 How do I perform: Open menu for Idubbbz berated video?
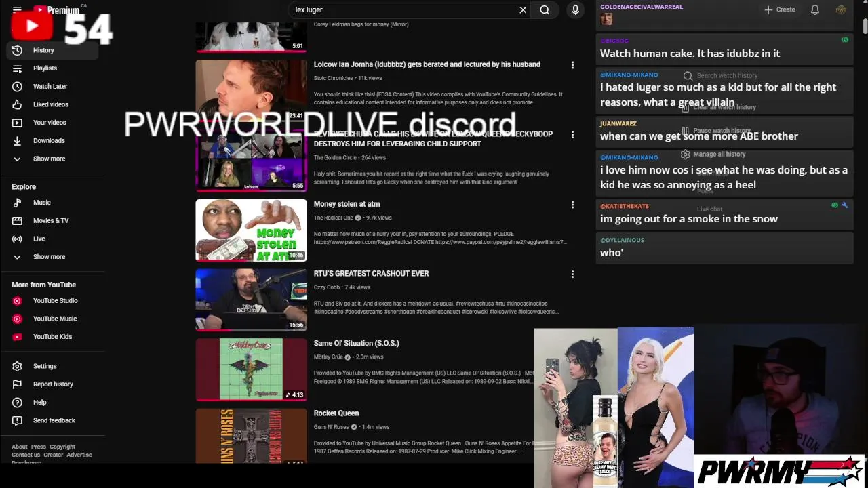572,65
